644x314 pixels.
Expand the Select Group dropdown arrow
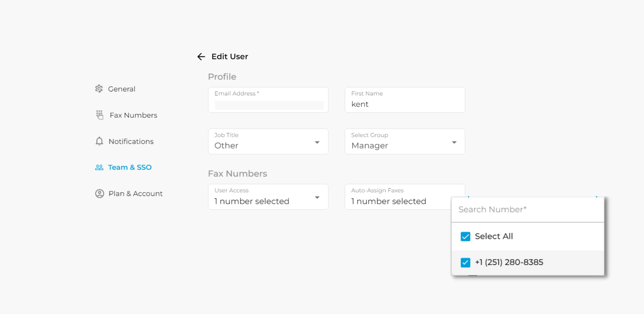[454, 142]
